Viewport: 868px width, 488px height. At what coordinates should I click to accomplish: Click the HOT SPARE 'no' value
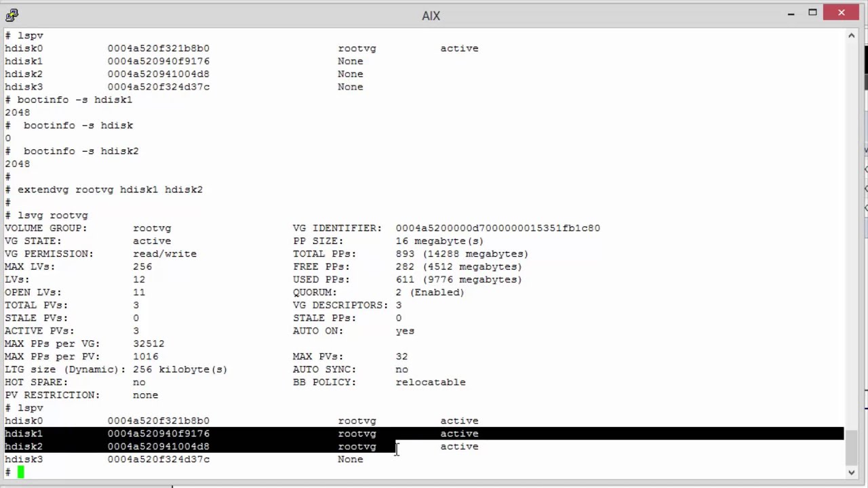(139, 382)
